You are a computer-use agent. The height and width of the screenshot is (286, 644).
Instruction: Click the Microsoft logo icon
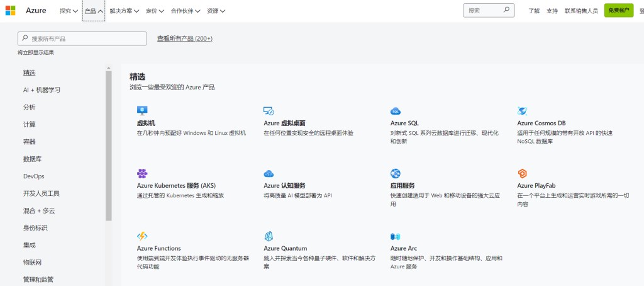click(x=10, y=11)
